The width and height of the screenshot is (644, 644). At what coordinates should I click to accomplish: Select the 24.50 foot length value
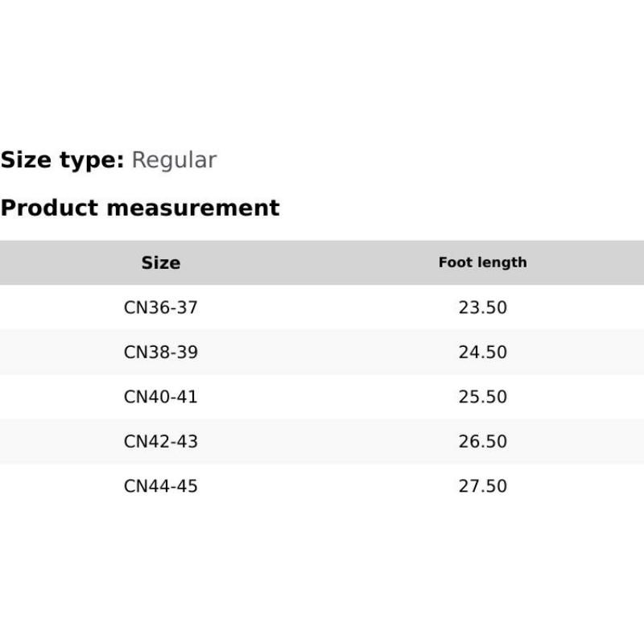click(483, 353)
